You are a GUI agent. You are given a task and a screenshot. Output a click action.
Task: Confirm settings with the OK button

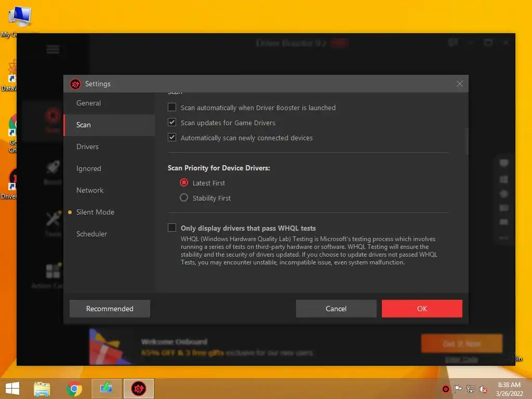click(422, 309)
